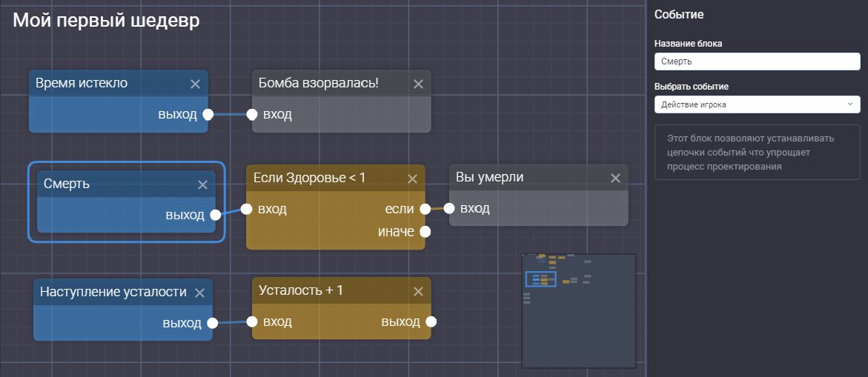This screenshot has width=868, height=377.
Task: Select the 'Усталость + 1' block title
Action: [x=319, y=290]
